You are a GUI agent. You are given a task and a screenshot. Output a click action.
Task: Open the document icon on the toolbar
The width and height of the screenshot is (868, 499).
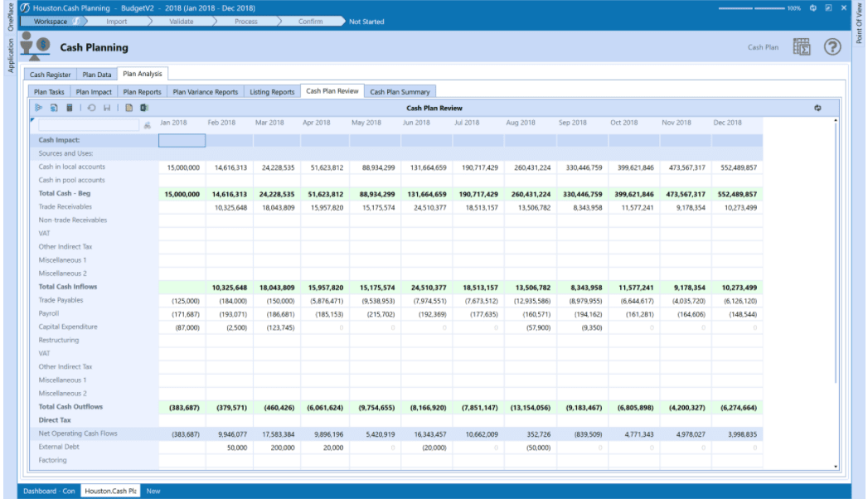click(129, 107)
